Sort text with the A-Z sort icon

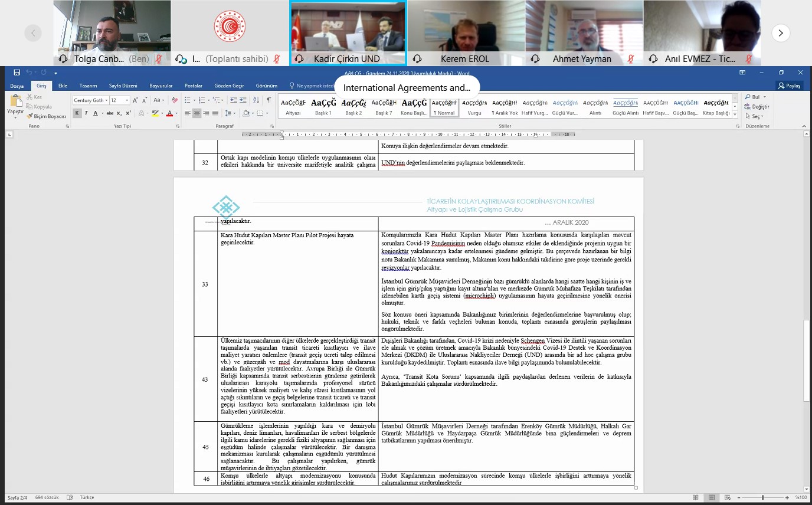(x=257, y=100)
